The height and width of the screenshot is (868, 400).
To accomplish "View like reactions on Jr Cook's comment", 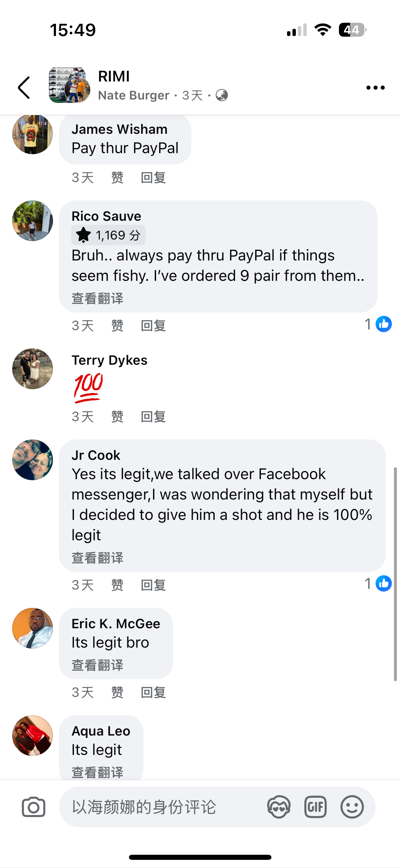I will pos(378,584).
